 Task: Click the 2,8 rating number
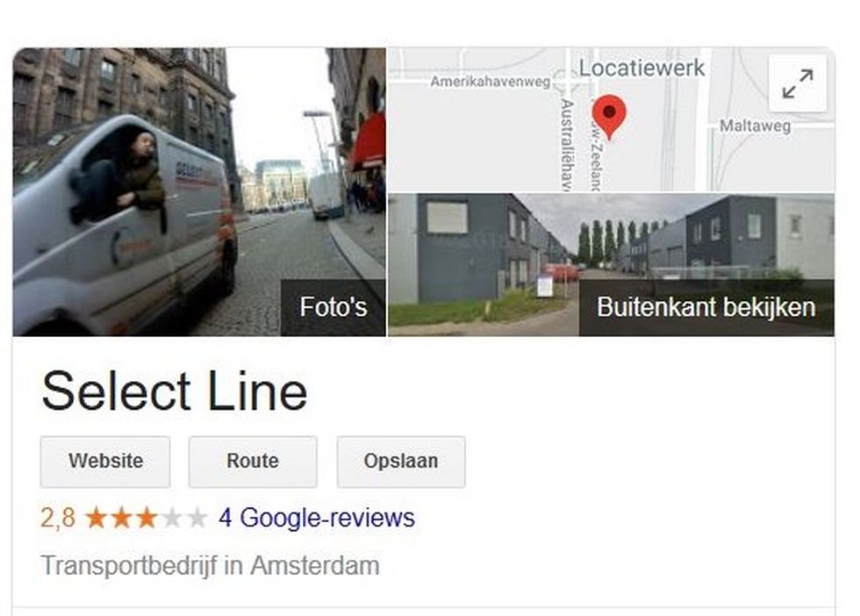tap(58, 518)
